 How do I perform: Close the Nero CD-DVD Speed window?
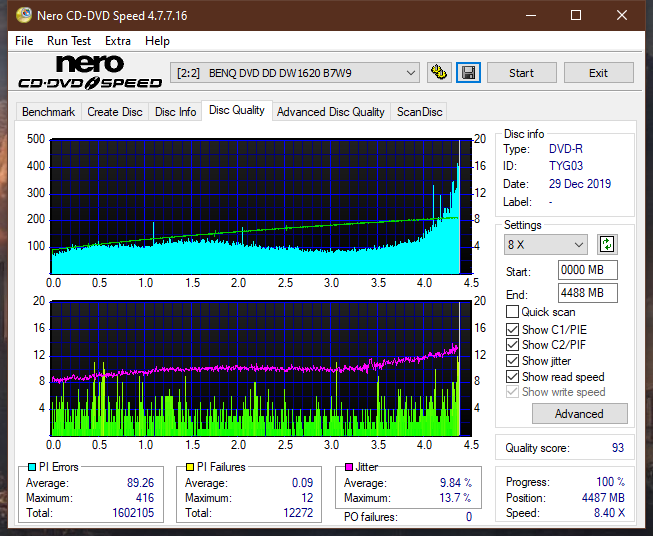coord(622,15)
